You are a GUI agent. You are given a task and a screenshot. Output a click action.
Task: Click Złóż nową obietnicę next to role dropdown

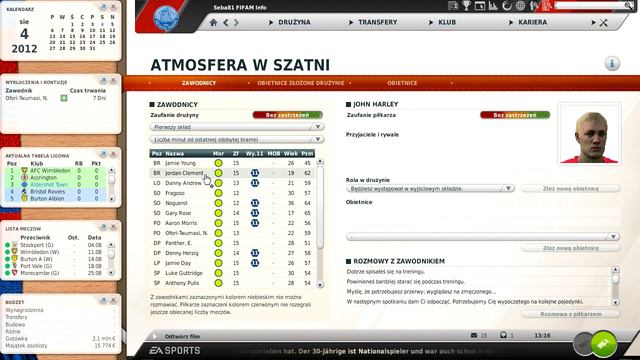(x=571, y=189)
